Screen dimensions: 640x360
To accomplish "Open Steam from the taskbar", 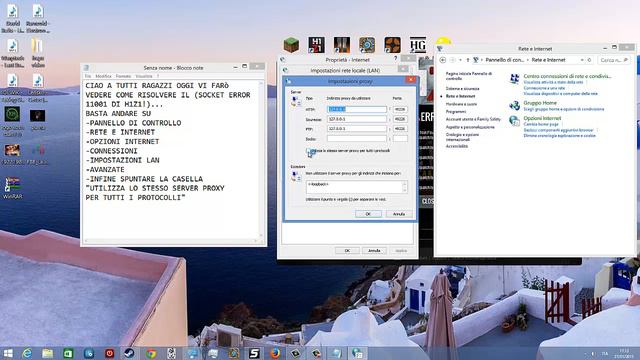I will [130, 353].
